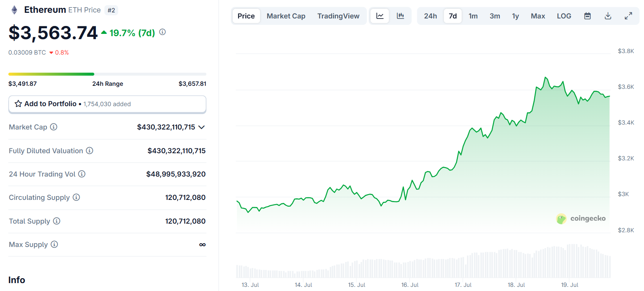Select the Price chart tab
The image size is (644, 291).
tap(246, 16)
